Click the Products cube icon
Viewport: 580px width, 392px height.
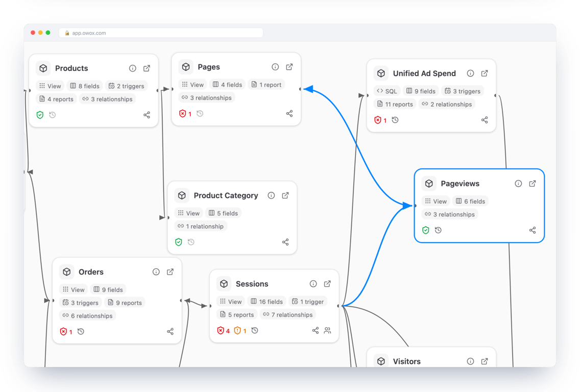[x=43, y=68]
